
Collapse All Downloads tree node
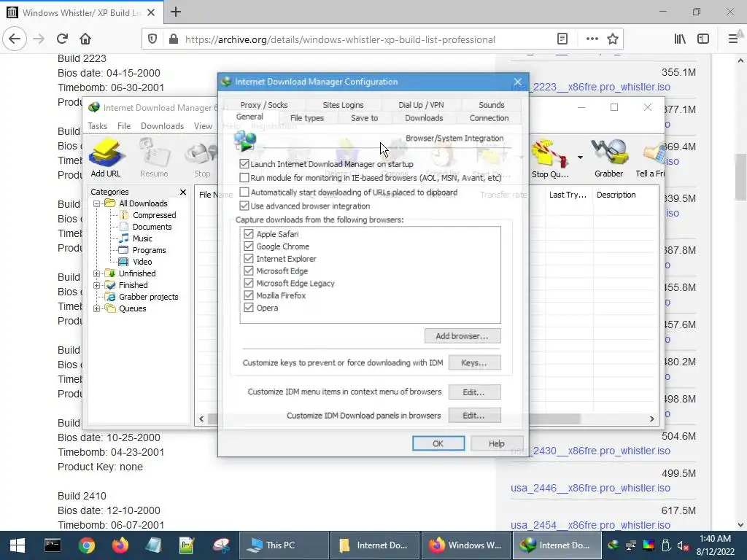(97, 203)
